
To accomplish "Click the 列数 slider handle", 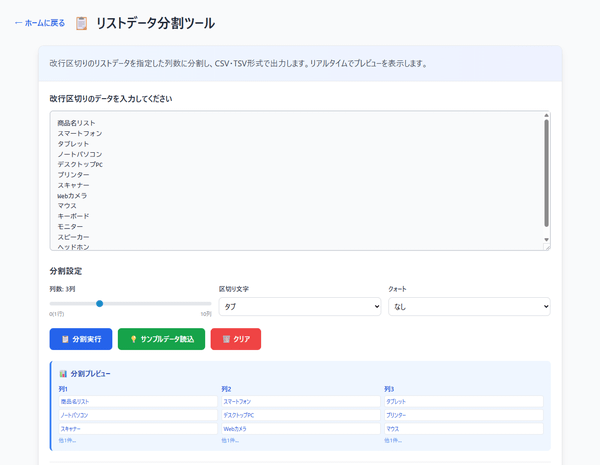I will tap(99, 303).
